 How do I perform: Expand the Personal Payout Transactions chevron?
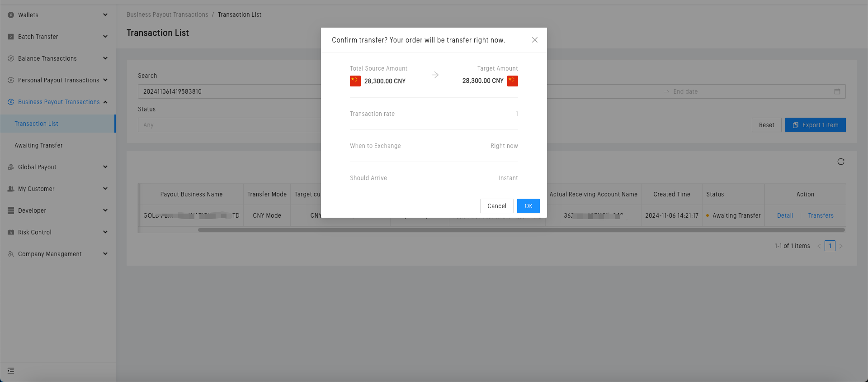click(105, 80)
